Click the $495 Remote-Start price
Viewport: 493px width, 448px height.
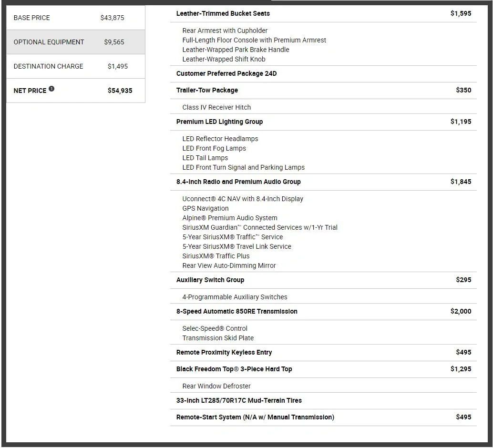click(x=463, y=417)
